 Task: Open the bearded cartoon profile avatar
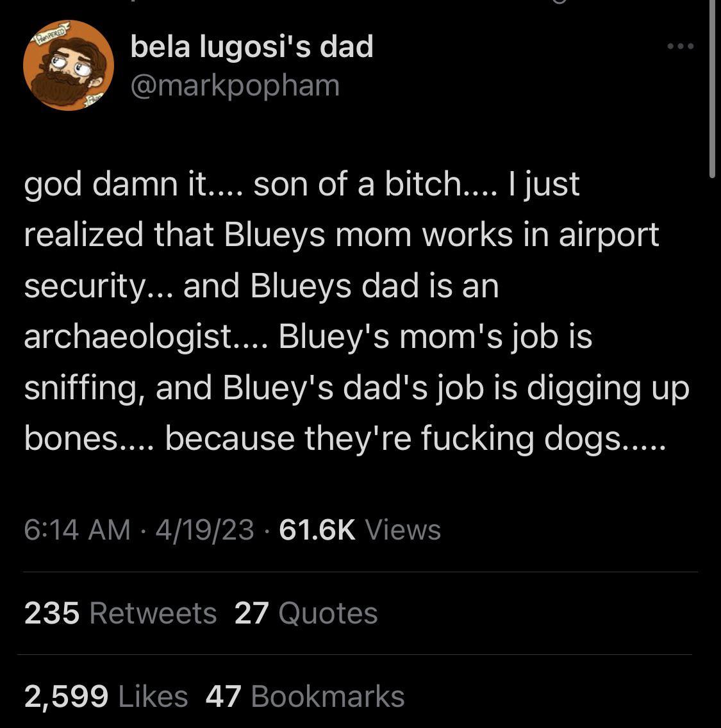tap(68, 65)
